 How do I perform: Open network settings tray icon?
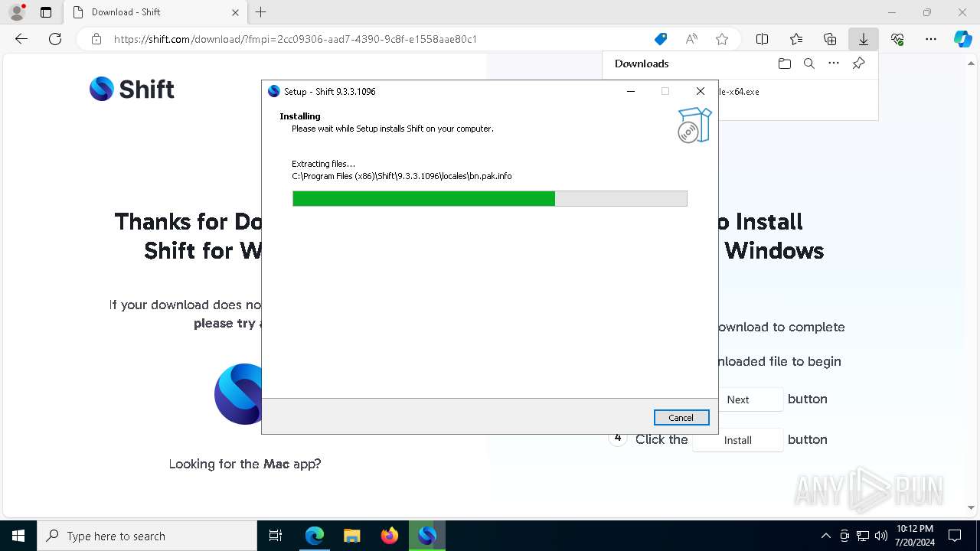(863, 536)
